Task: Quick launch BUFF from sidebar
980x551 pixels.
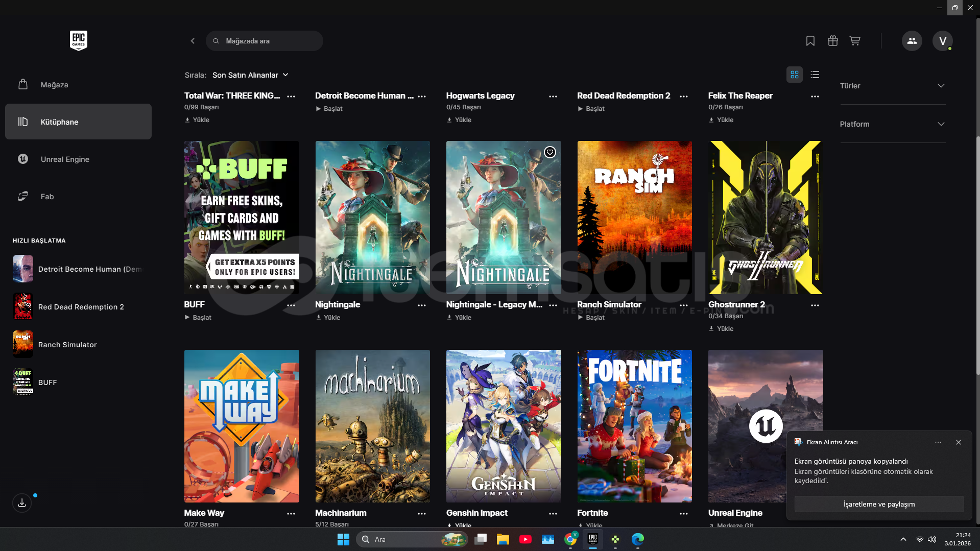Action: click(78, 382)
